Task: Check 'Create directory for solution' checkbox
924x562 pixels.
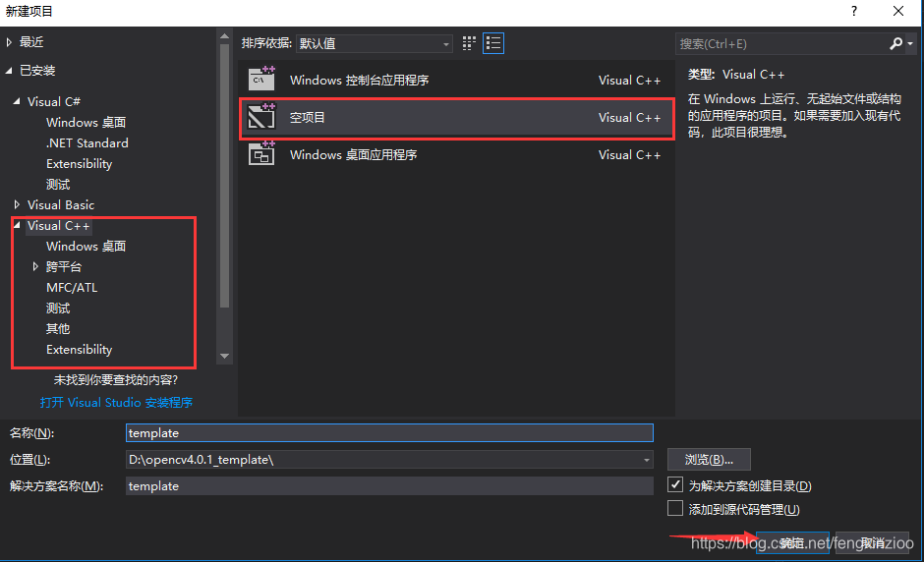Action: pos(675,484)
